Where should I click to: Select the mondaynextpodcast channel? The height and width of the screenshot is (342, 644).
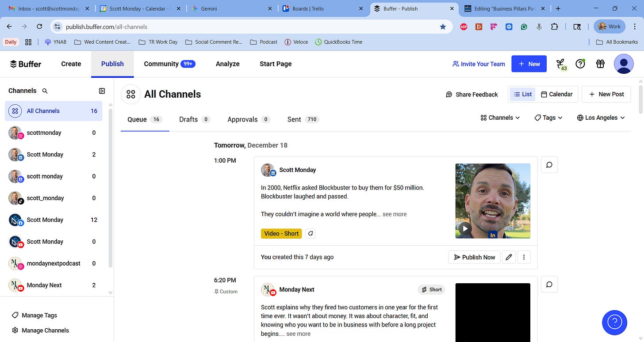pos(54,263)
